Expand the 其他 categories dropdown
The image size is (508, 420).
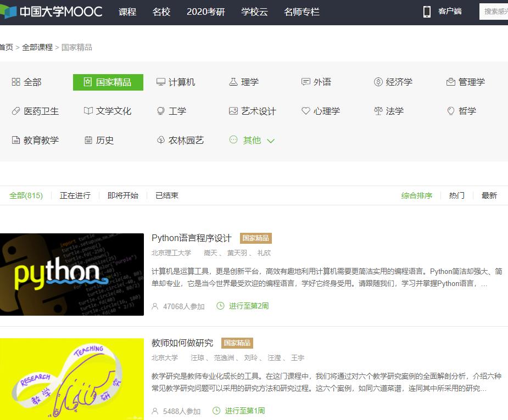252,141
